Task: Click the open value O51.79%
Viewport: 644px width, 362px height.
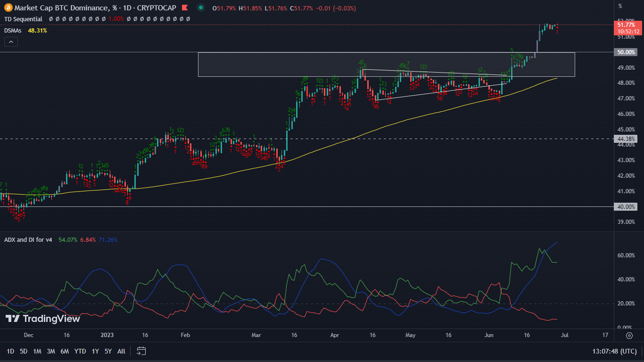Action: 223,8
